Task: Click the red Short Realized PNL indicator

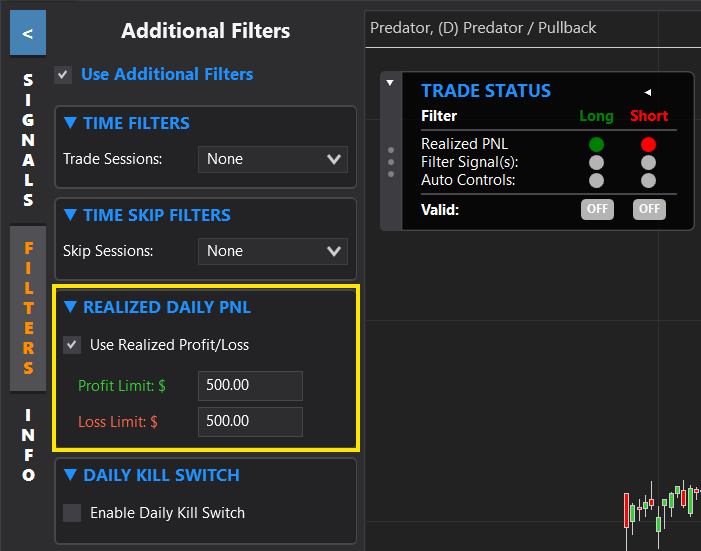Action: pyautogui.click(x=648, y=144)
